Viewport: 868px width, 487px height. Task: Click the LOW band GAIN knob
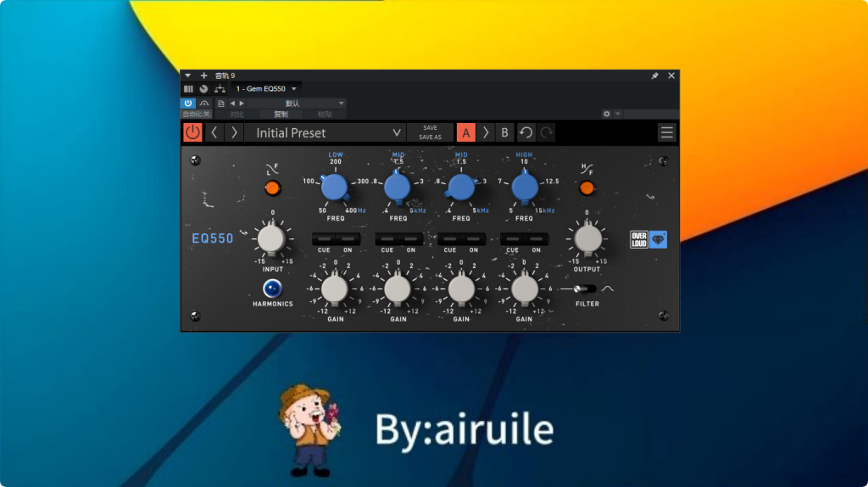click(x=335, y=289)
